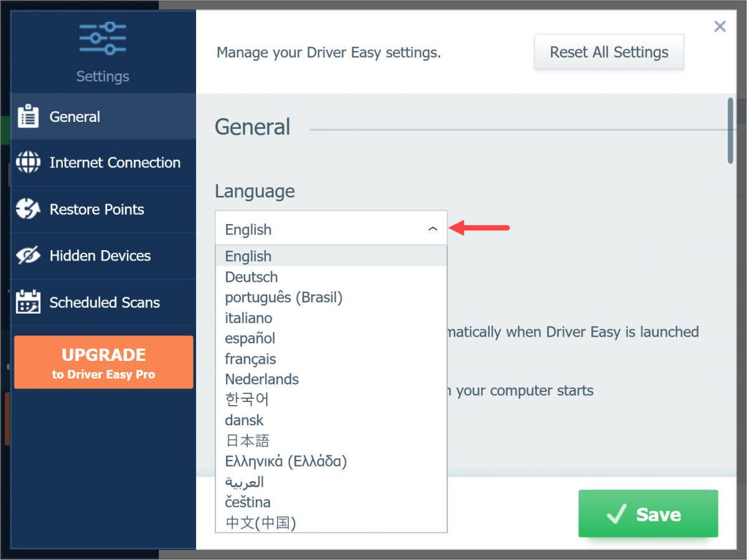Select 한국어 (Korean) language

click(x=331, y=399)
